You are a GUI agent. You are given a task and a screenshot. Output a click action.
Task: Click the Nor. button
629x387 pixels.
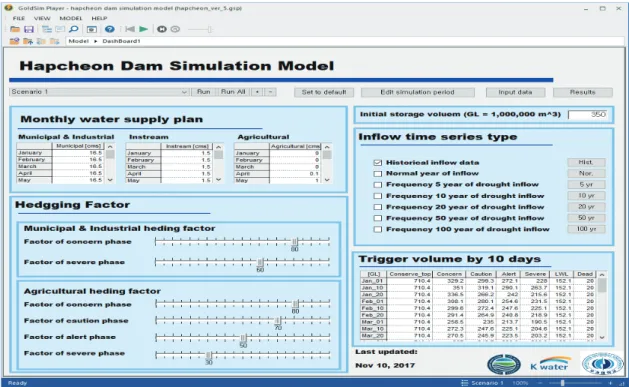pos(586,173)
